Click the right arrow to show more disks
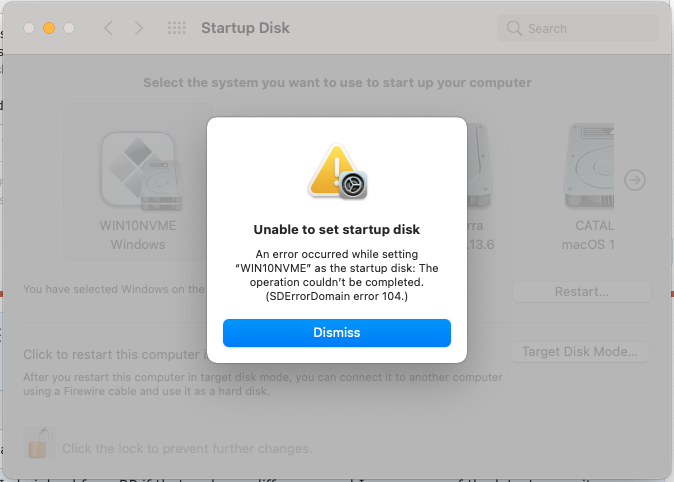 click(635, 180)
